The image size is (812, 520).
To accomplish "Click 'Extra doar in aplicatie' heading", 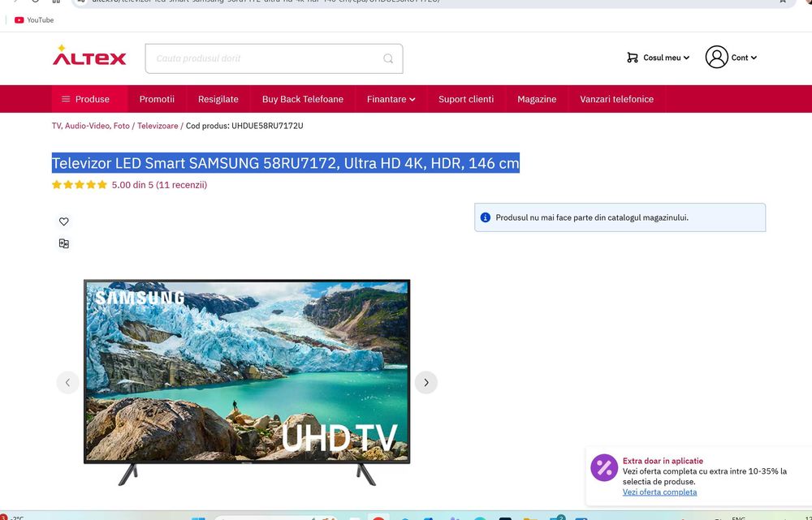I will (x=663, y=461).
